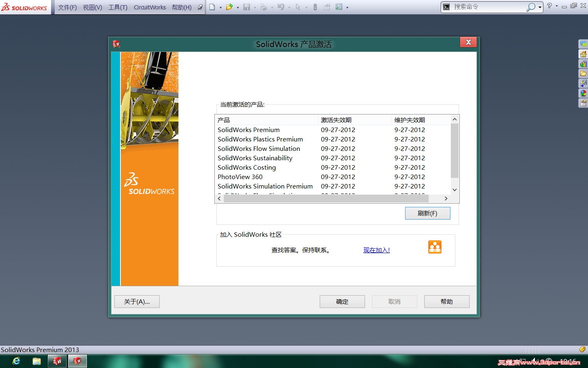This screenshot has width=588, height=368.
Task: Open the View Palette tab
Action: click(583, 83)
